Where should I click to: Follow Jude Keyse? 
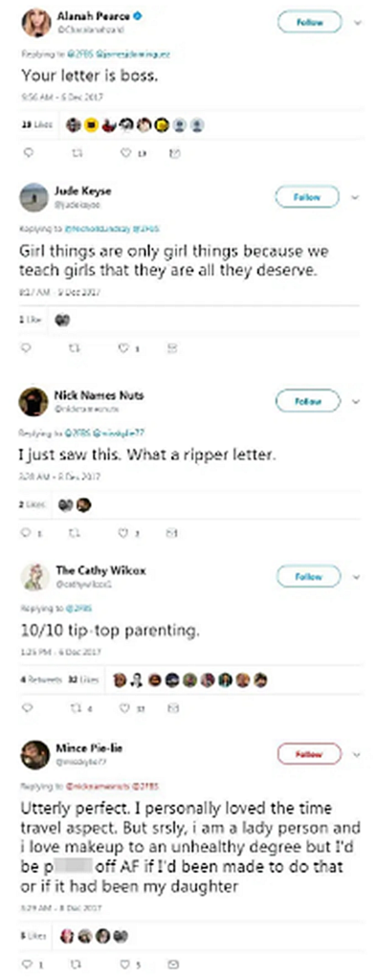point(307,197)
